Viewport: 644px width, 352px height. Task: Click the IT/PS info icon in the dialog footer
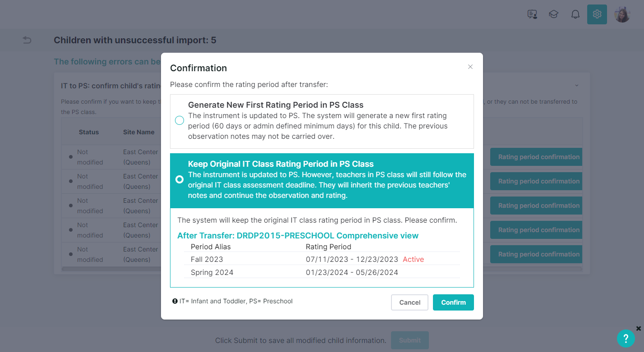[x=175, y=301]
